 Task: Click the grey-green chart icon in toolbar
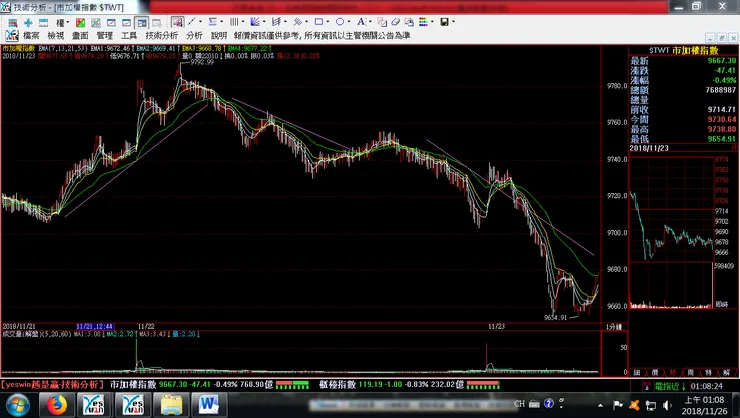click(x=96, y=22)
